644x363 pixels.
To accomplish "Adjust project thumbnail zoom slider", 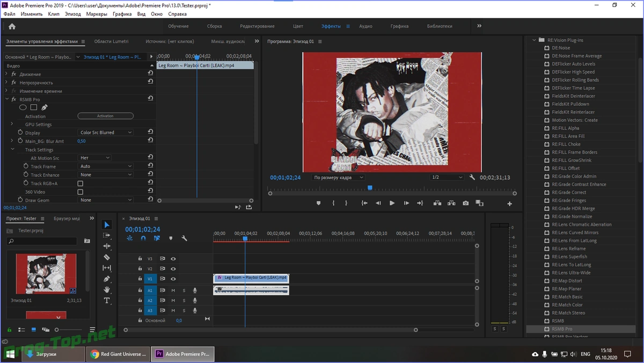I will coord(68,330).
